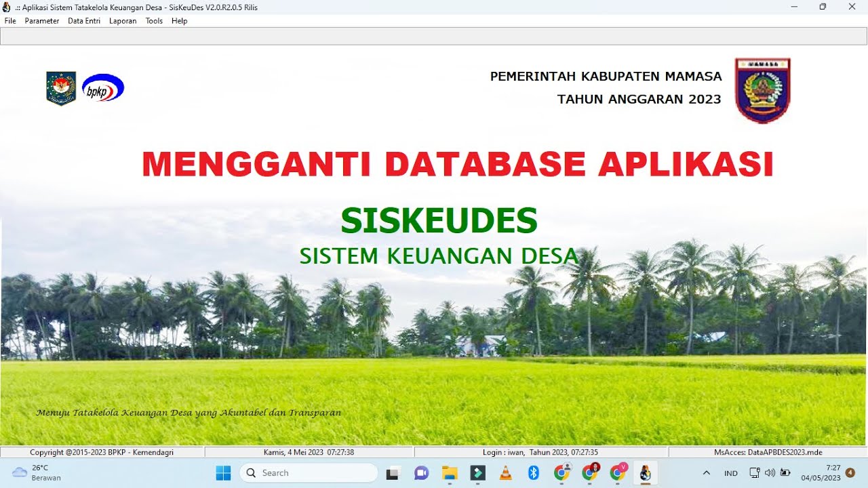Click the battery tray icon

pos(785,473)
